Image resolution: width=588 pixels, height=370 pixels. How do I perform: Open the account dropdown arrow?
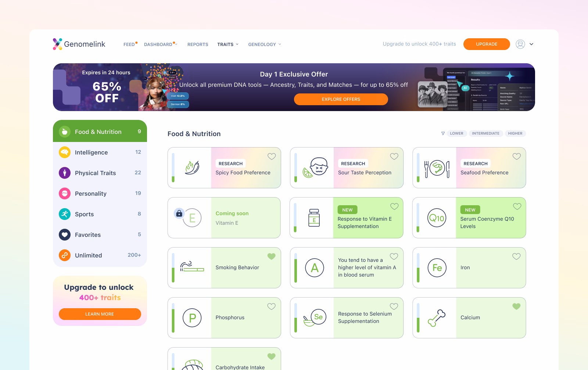tap(531, 44)
